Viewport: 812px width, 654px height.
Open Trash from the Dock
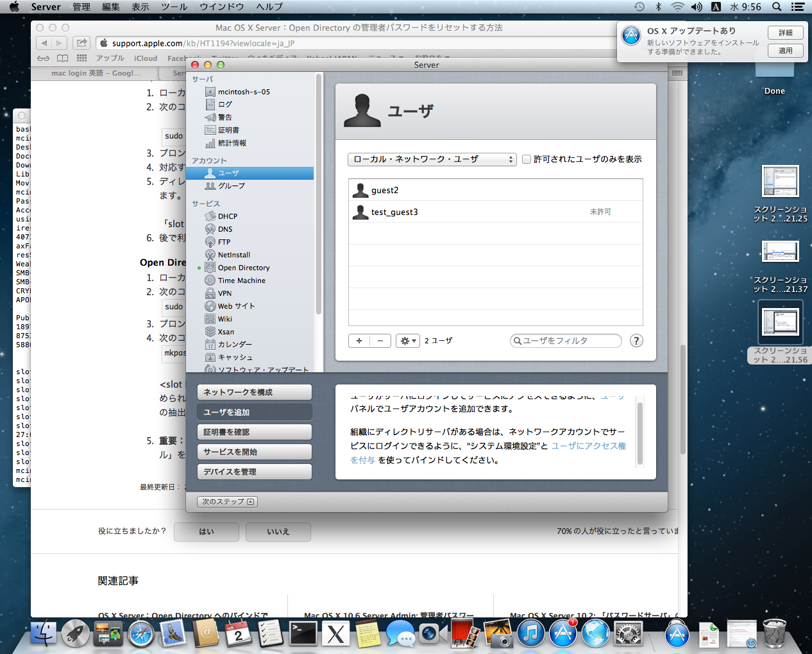tap(774, 634)
